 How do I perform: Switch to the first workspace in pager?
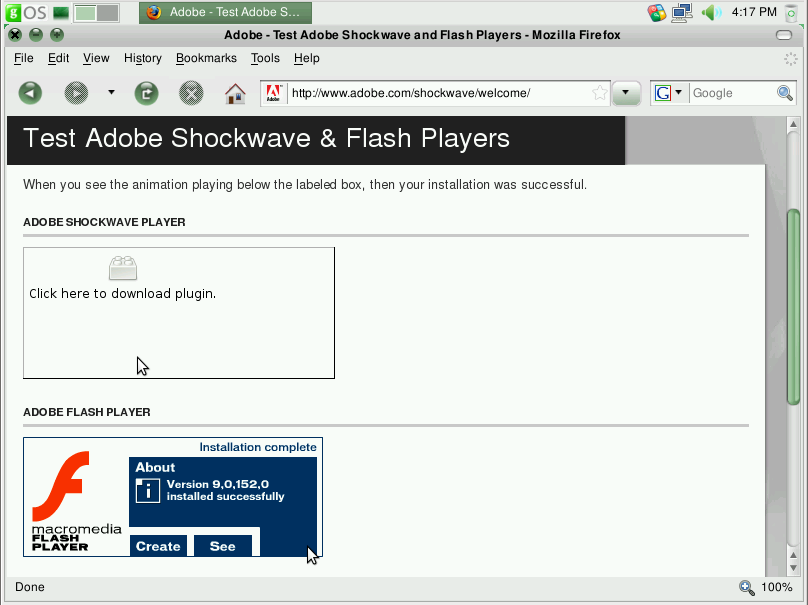[85, 13]
